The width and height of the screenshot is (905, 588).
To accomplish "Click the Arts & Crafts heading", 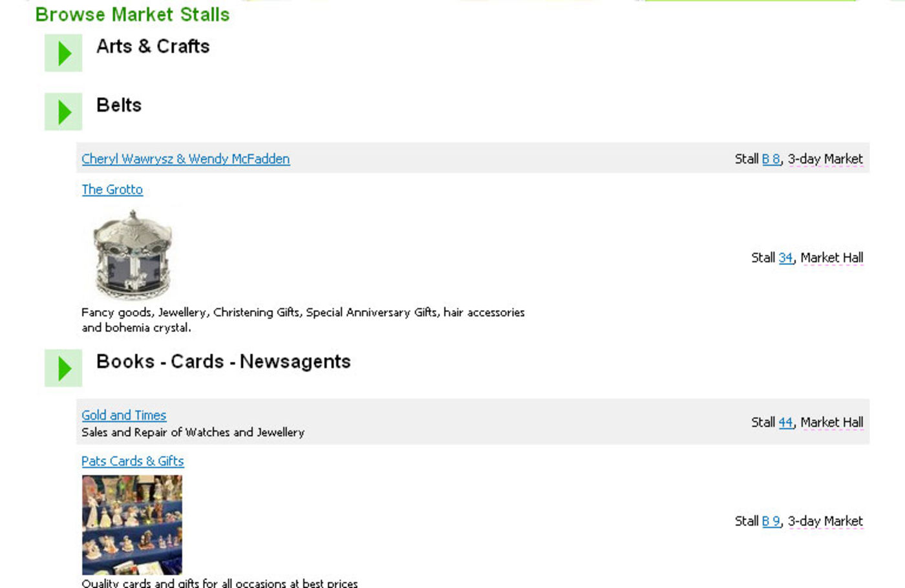I will pyautogui.click(x=153, y=47).
